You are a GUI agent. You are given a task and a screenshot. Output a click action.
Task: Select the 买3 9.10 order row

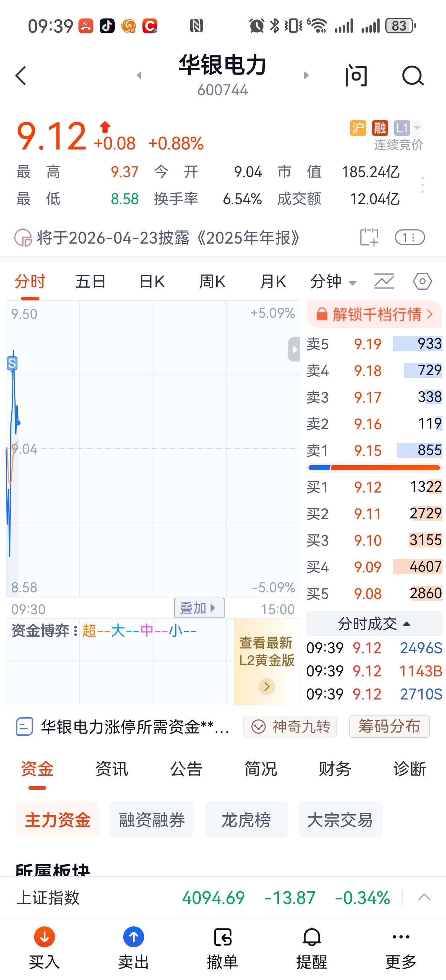(x=374, y=540)
